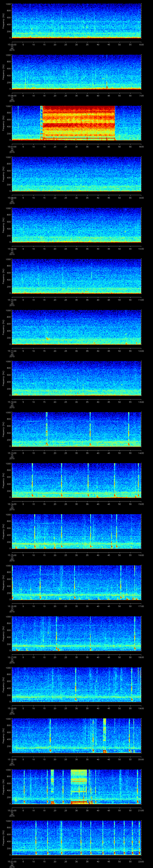Click the '15:08:00' time axis label
The width and height of the screenshot is (153, 868).
tap(12, 197)
